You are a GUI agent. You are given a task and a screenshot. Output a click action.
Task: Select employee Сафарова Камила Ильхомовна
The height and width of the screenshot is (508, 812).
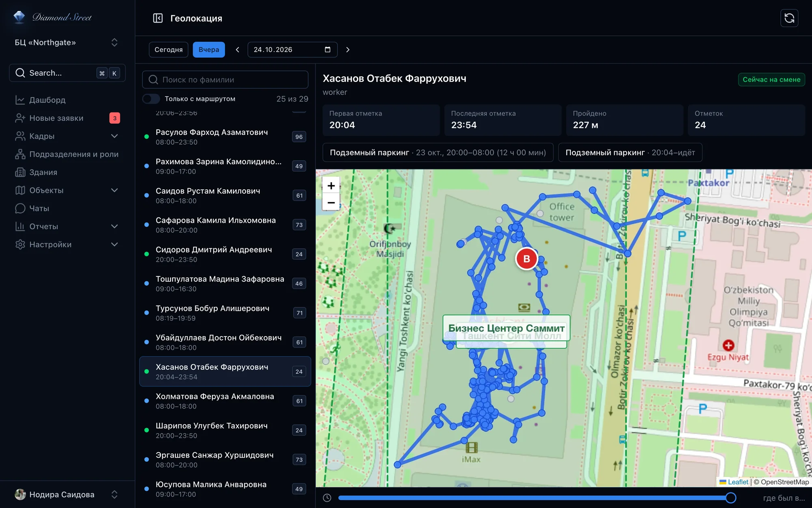(x=225, y=225)
